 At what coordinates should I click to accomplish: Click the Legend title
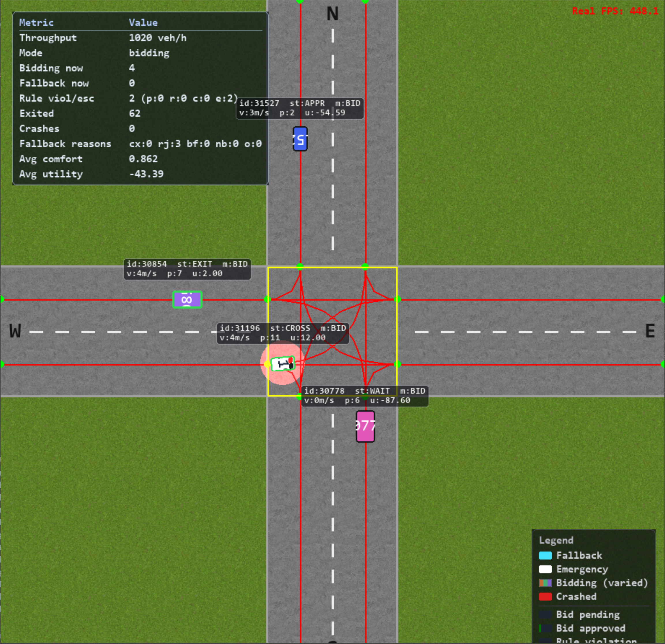556,540
